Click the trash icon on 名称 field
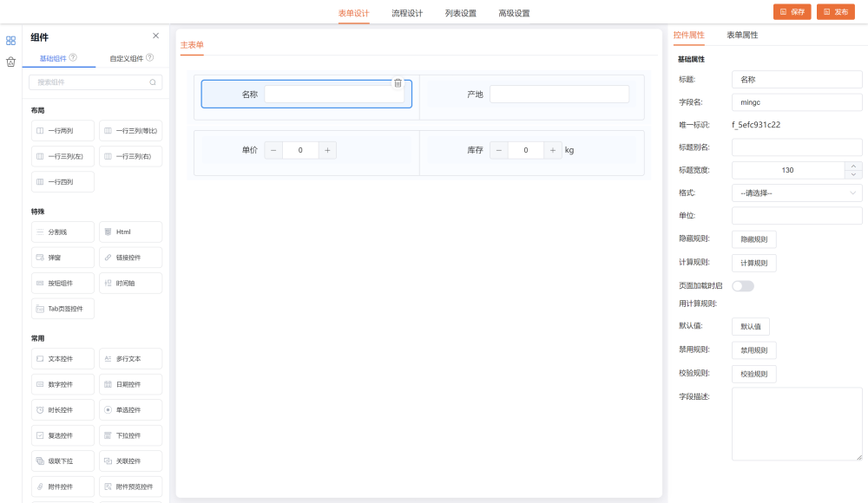Image resolution: width=868 pixels, height=503 pixels. pos(398,83)
